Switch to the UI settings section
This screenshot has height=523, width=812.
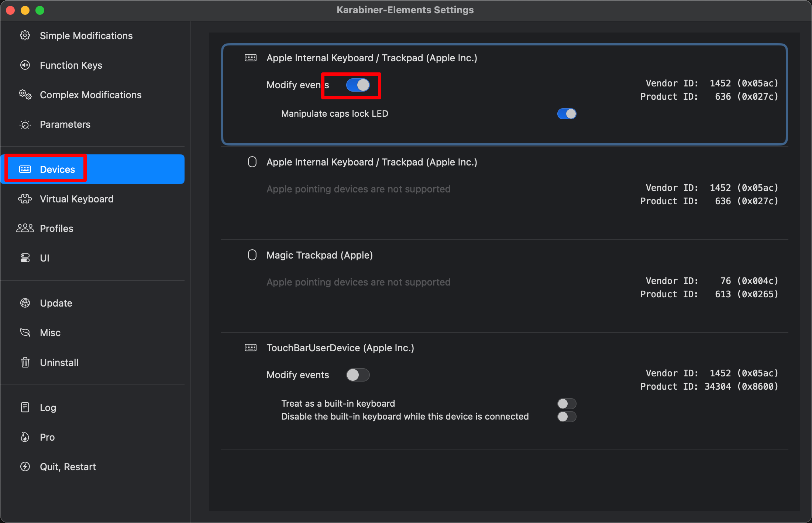(44, 258)
